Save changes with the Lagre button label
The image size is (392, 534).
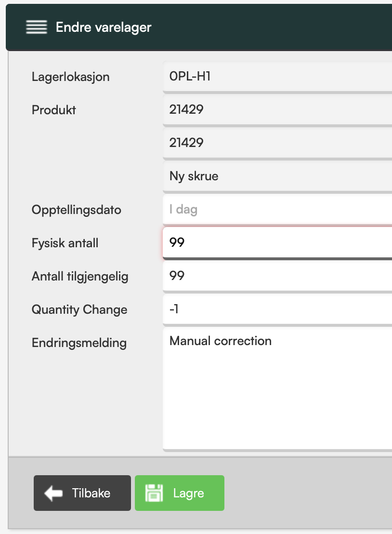pos(188,494)
